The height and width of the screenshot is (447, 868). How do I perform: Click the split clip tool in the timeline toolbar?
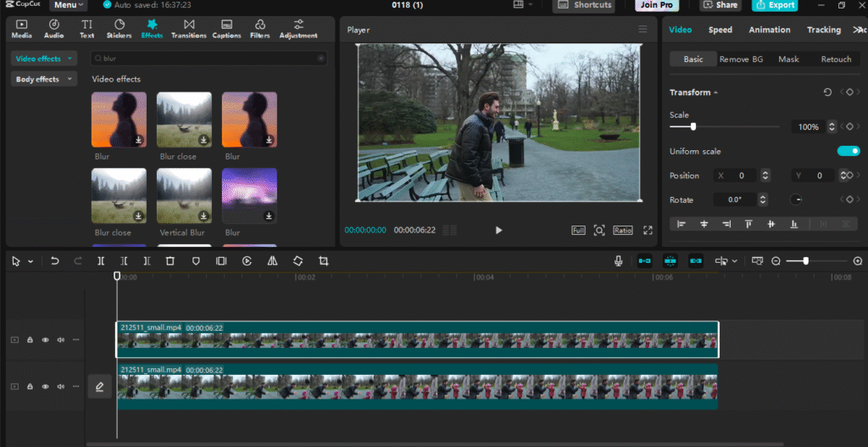[x=101, y=261]
